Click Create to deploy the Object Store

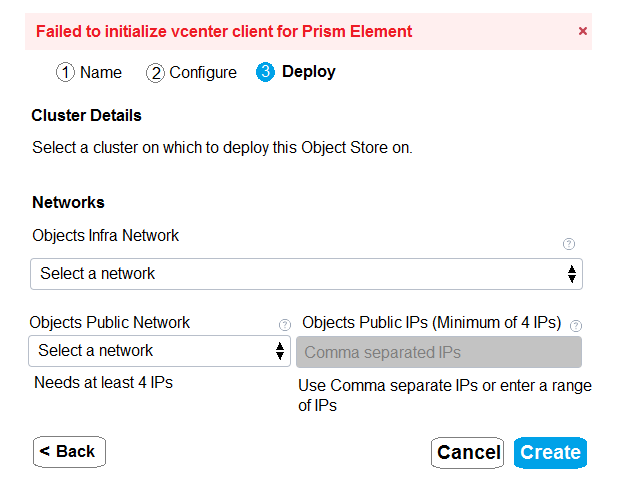pyautogui.click(x=550, y=452)
